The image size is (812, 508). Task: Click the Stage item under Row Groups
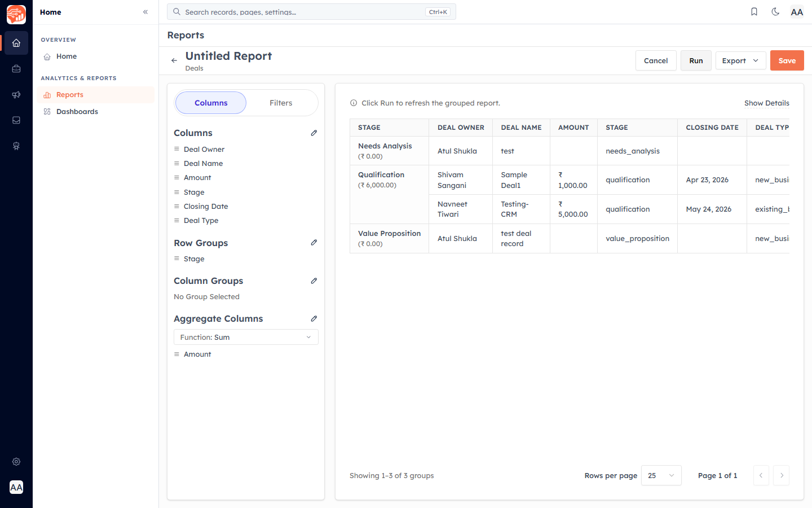coord(194,259)
